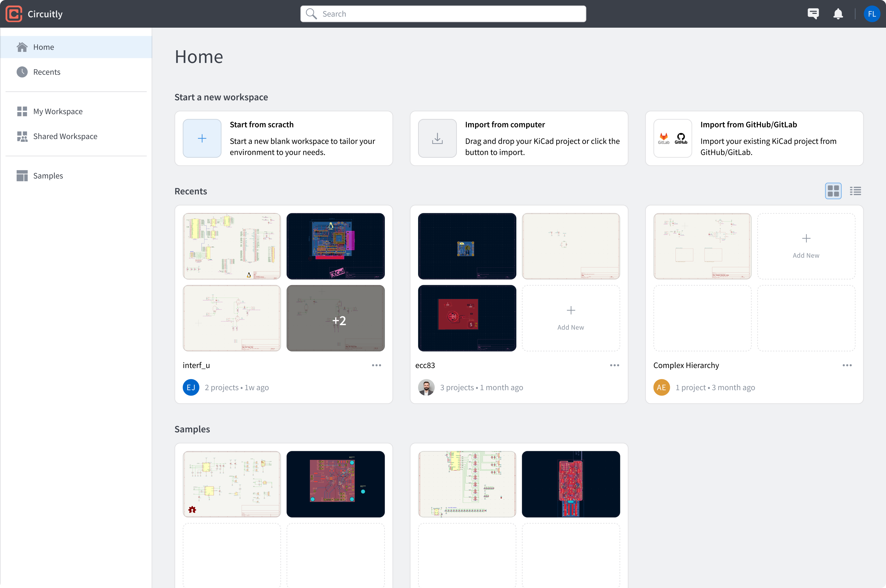Viewport: 886px width, 588px height.
Task: Click Add New in the ecc83 card
Action: pyautogui.click(x=570, y=318)
